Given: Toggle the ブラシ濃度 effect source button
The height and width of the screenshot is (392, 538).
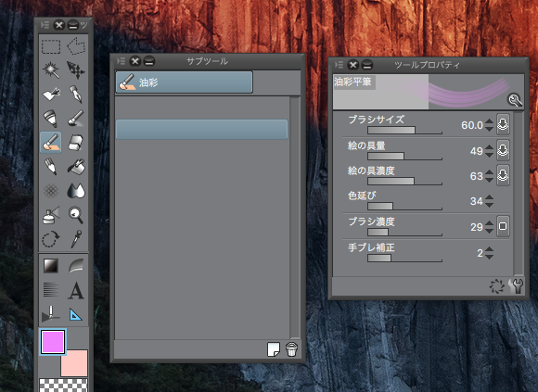Looking at the screenshot, I should point(503,226).
